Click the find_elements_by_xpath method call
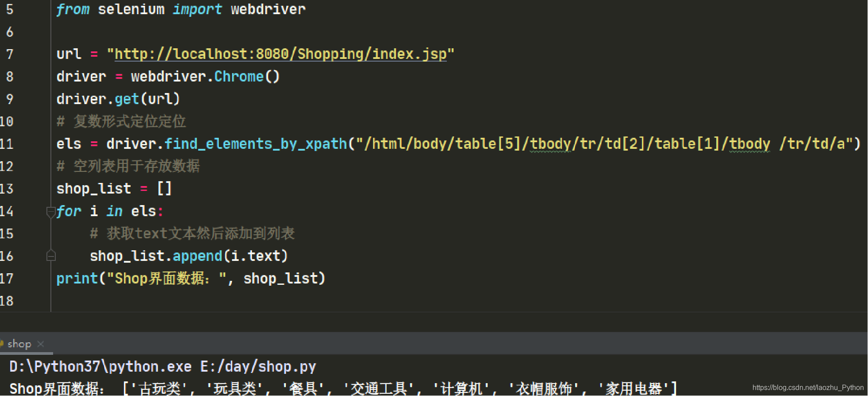This screenshot has width=868, height=396. [256, 144]
